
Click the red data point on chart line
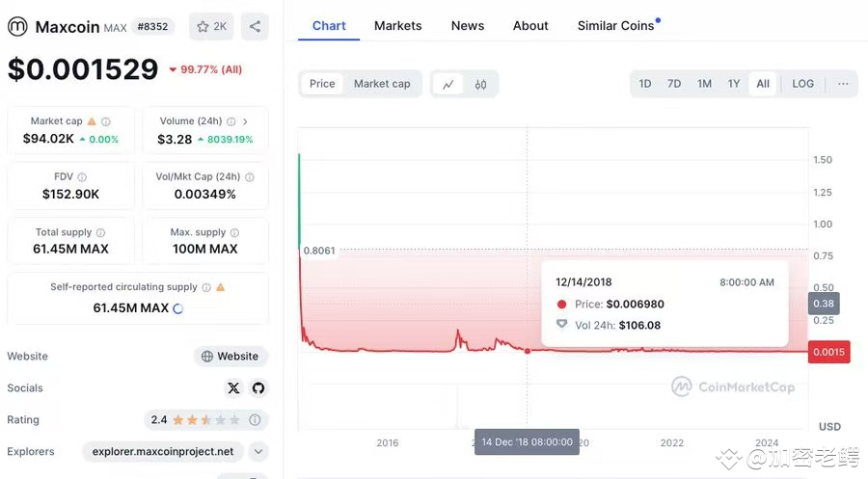(x=528, y=351)
